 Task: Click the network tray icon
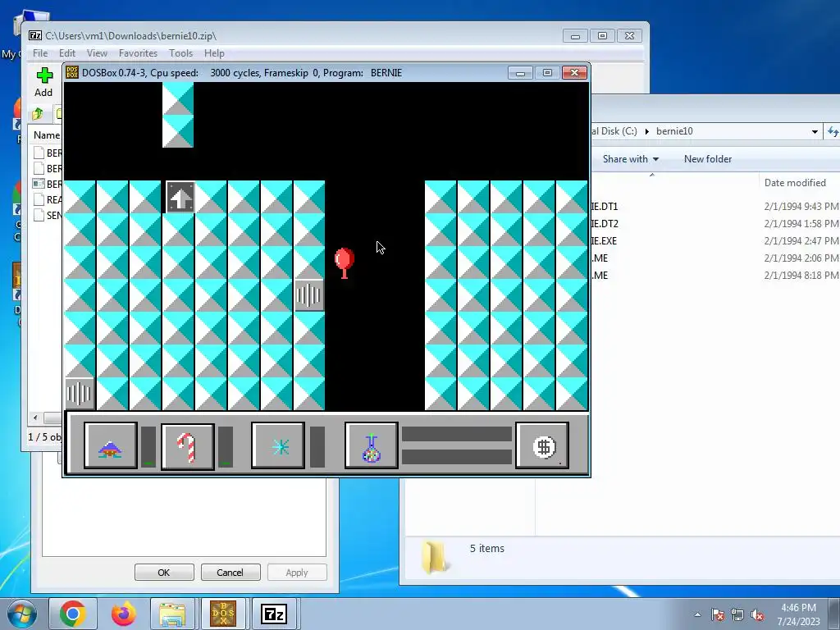tap(737, 614)
